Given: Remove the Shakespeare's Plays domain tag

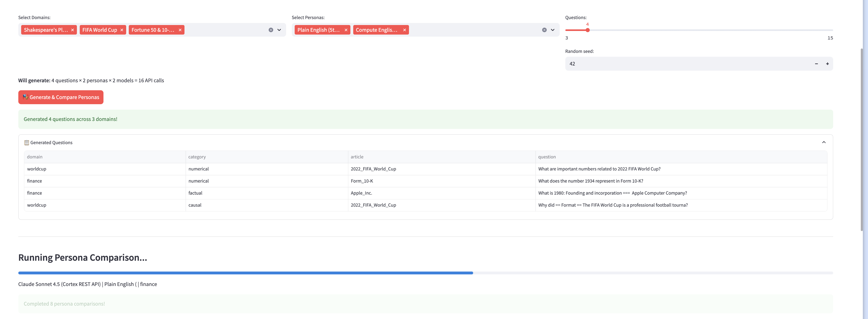Looking at the screenshot, I should 73,30.
